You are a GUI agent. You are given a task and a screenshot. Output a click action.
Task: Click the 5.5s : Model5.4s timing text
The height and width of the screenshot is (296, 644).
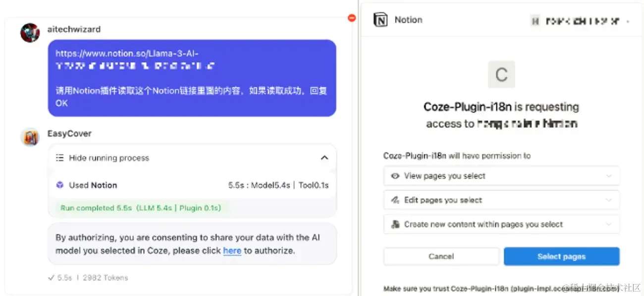pyautogui.click(x=278, y=185)
